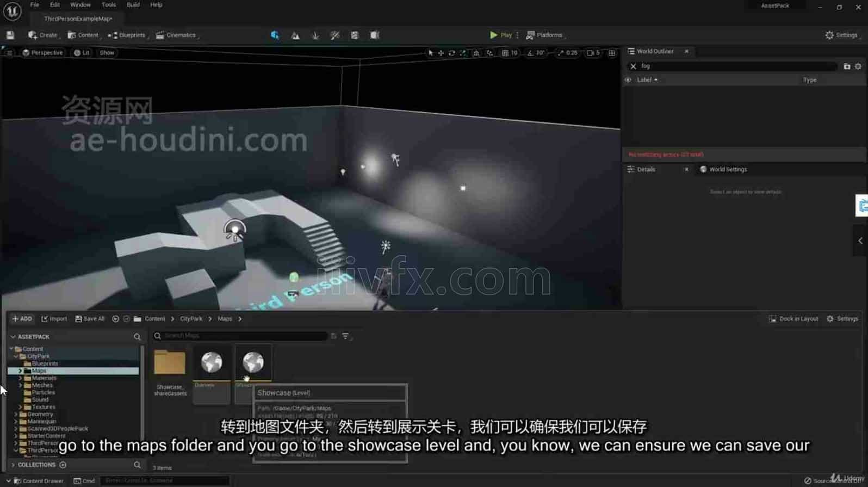Open the Window menu
868x487 pixels.
point(80,5)
